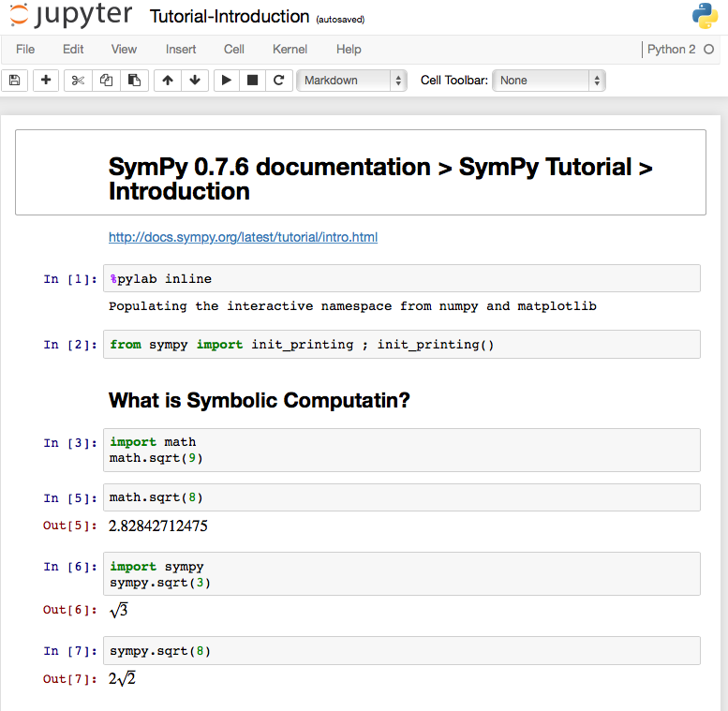Viewport: 728px width, 711px height.
Task: Open the Cell menu
Action: (x=234, y=50)
